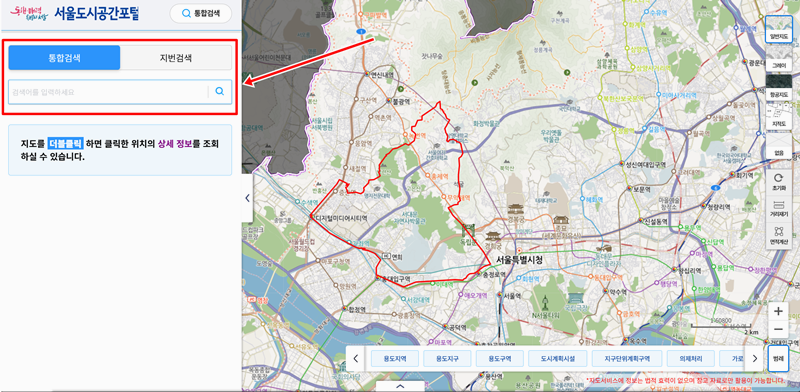
Task: Select the 일반지도 base map thumbnail
Action: (779, 29)
